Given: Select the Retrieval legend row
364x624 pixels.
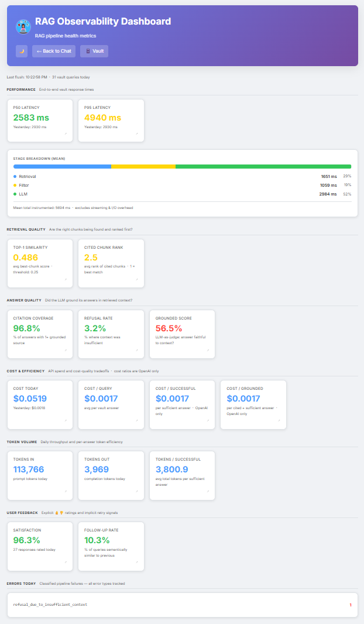Looking at the screenshot, I should click(x=182, y=176).
